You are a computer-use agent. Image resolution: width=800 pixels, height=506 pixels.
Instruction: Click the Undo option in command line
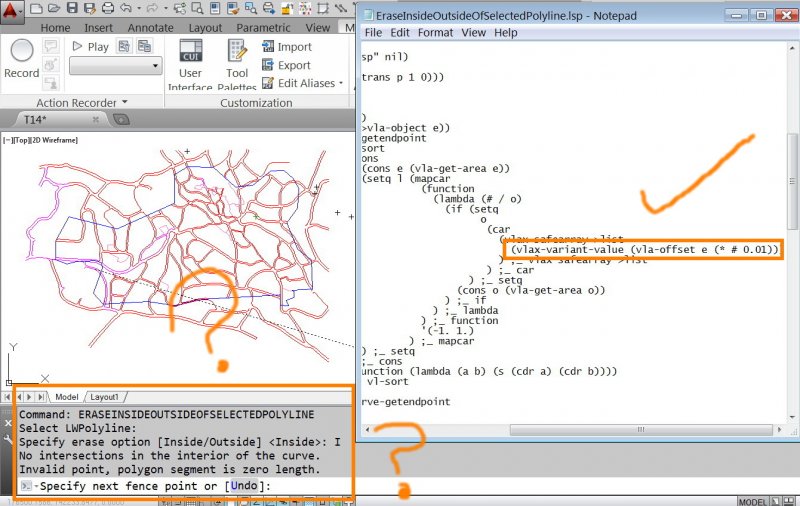coord(244,486)
